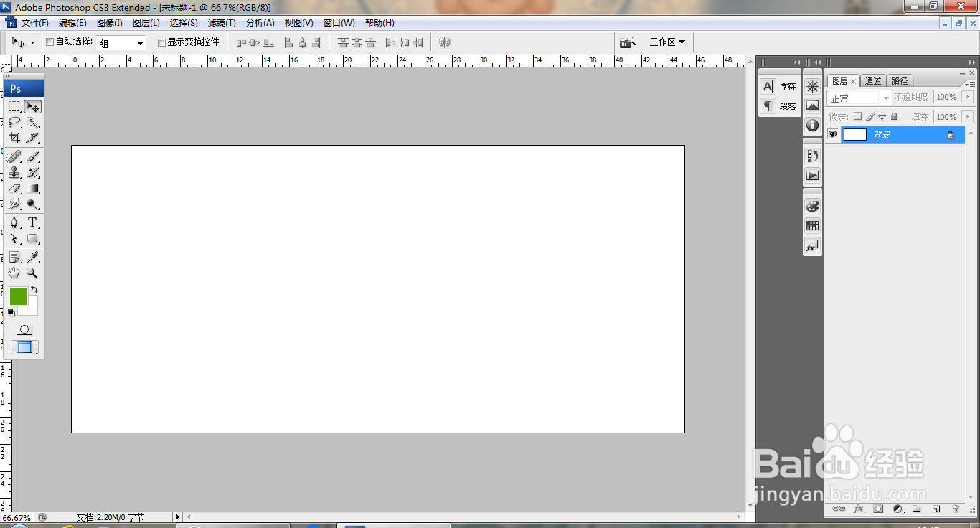Open the 文件(F) menu
This screenshot has height=528, width=980.
click(35, 23)
